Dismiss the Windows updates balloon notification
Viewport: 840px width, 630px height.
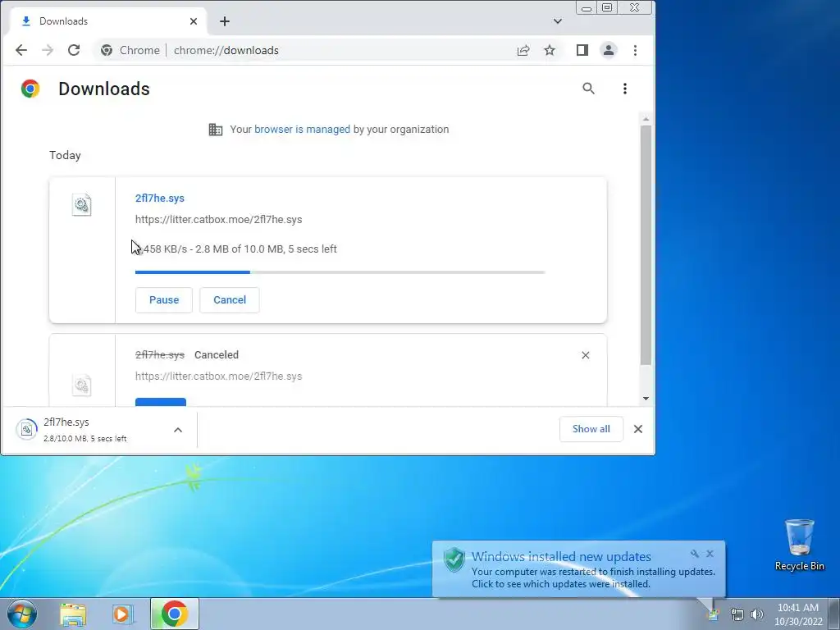(710, 554)
